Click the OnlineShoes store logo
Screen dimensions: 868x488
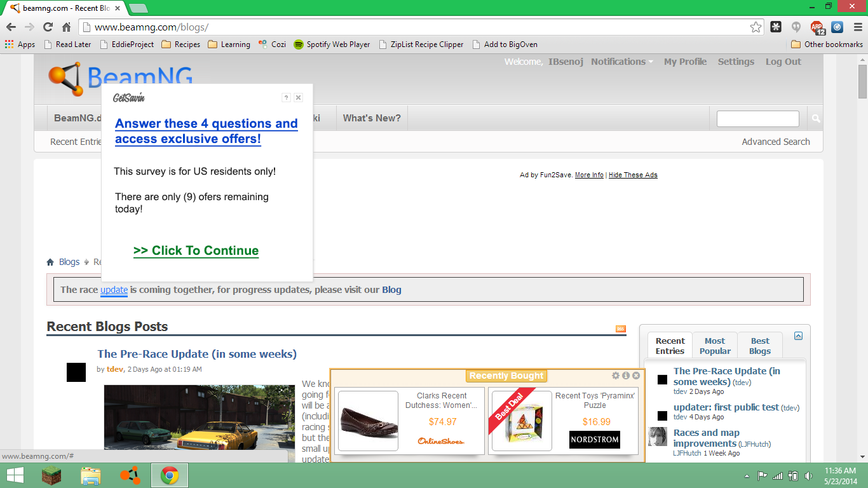pos(441,440)
